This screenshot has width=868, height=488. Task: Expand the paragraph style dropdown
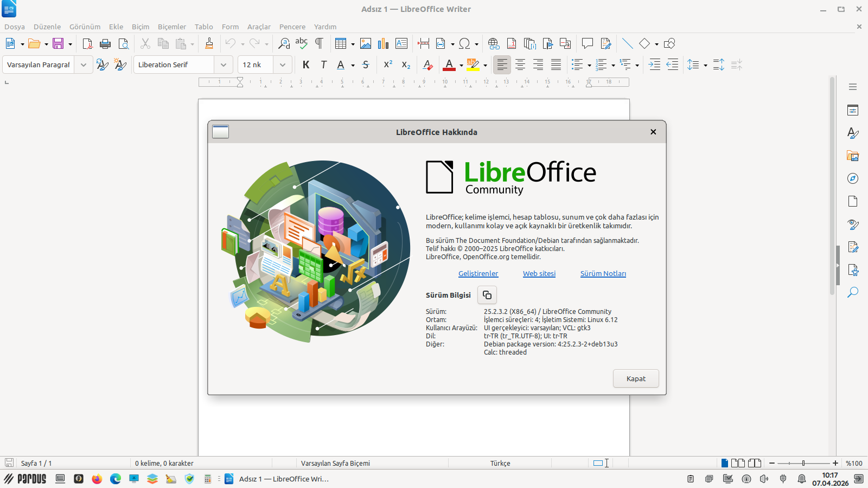click(x=84, y=65)
